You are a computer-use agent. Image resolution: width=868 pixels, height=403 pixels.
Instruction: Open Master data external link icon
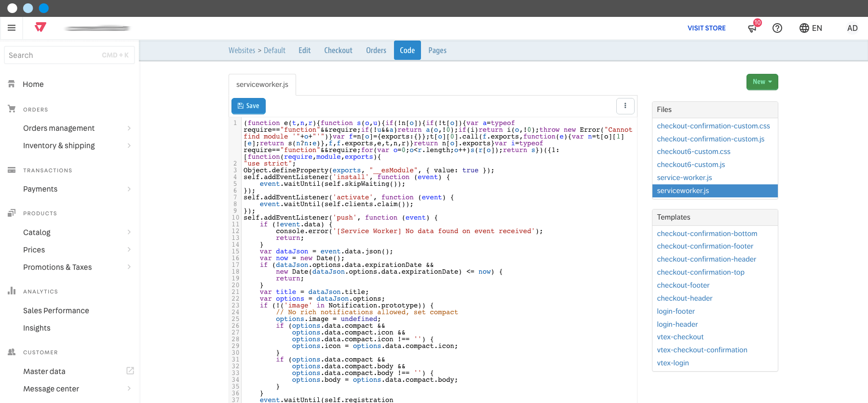[x=130, y=371]
